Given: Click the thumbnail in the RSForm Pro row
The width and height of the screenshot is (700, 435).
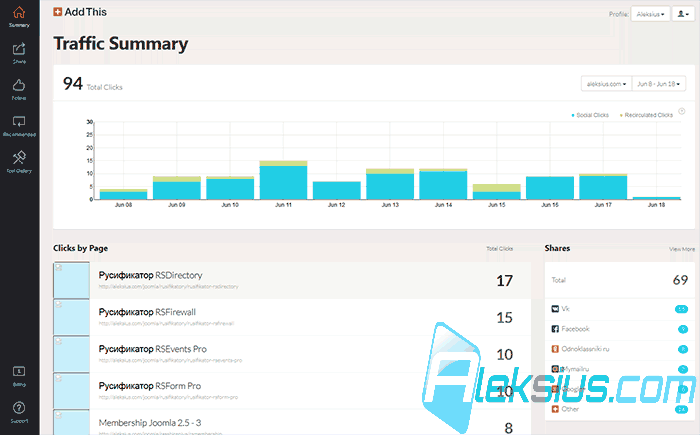Looking at the screenshot, I should coord(71,391).
